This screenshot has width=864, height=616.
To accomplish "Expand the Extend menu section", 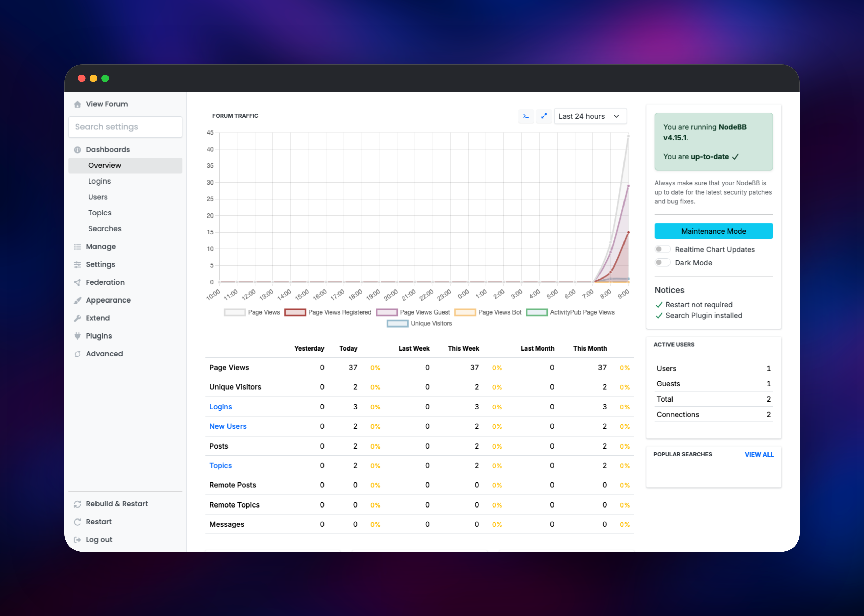I will click(x=125, y=318).
